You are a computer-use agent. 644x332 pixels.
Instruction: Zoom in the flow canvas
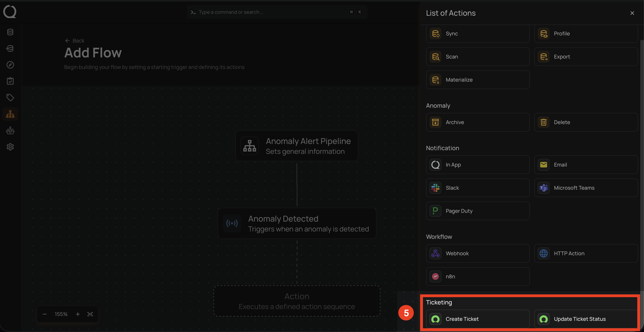coord(78,314)
